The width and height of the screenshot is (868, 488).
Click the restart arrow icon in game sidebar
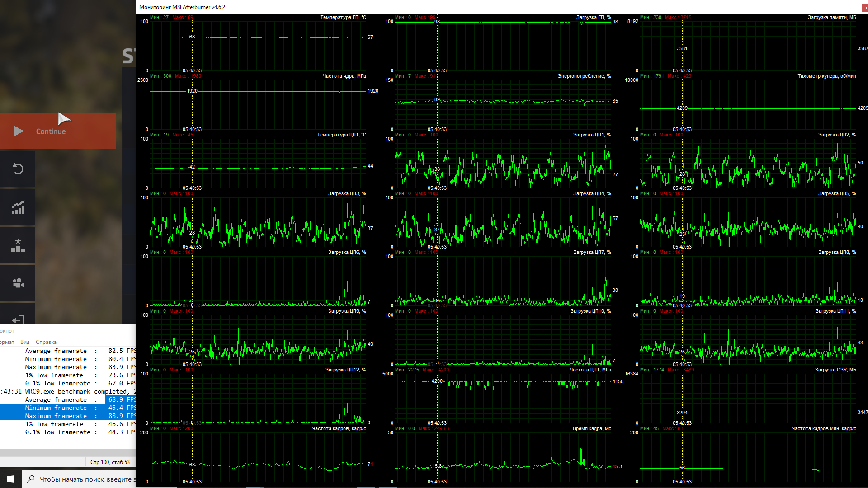[18, 169]
